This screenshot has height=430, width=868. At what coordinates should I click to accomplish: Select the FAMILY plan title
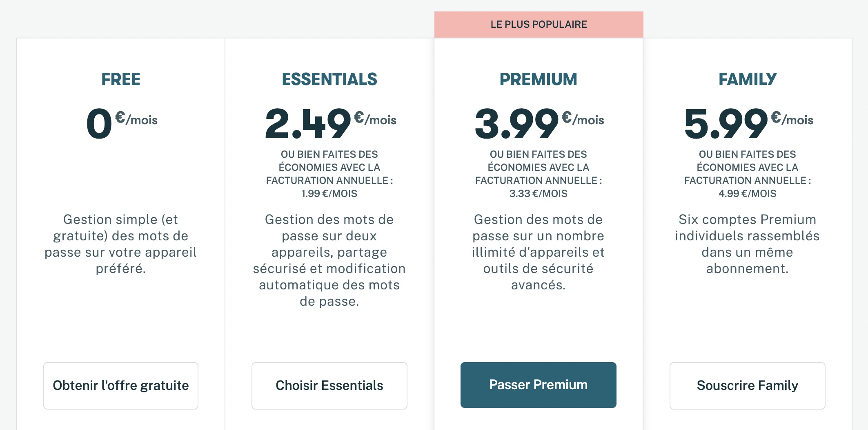(x=747, y=79)
